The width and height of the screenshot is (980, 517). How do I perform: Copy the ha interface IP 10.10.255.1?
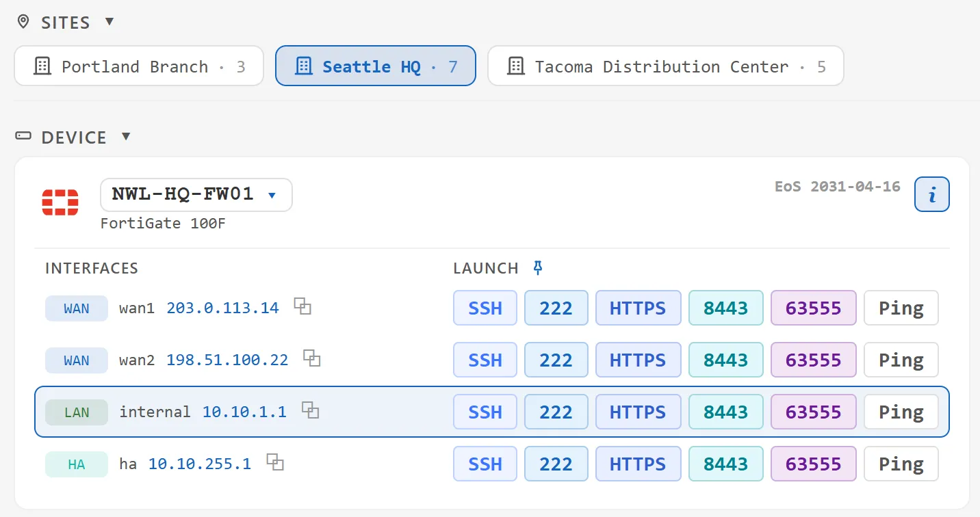275,462
